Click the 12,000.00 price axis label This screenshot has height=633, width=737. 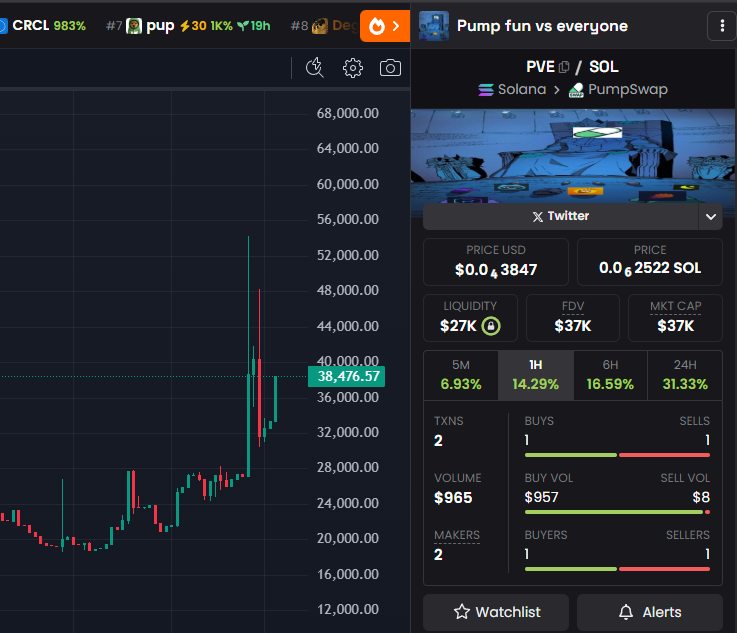(x=348, y=610)
